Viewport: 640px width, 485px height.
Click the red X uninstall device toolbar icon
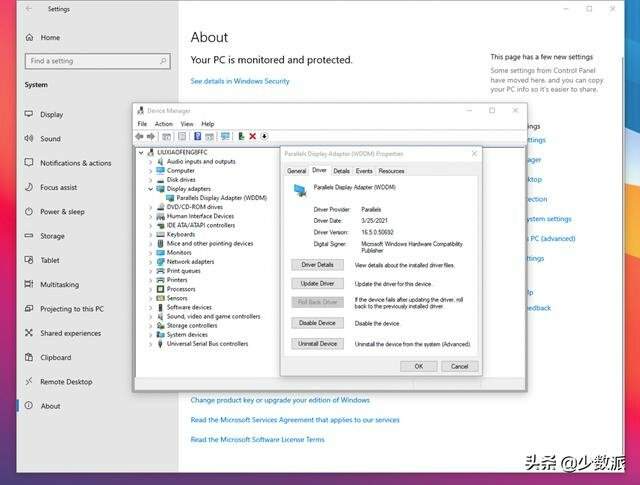[253, 136]
